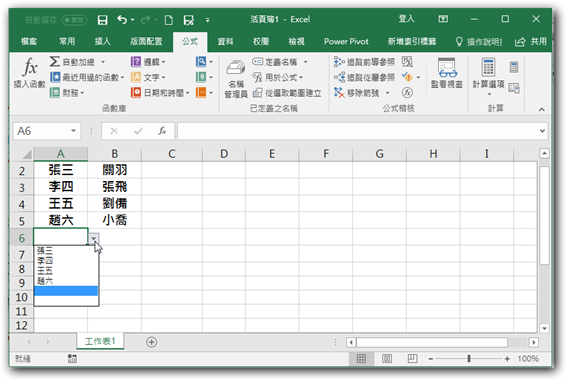Image resolution: width=567 pixels, height=381 pixels.
Task: Click the Ribbon Display Options button
Action: pos(443,19)
